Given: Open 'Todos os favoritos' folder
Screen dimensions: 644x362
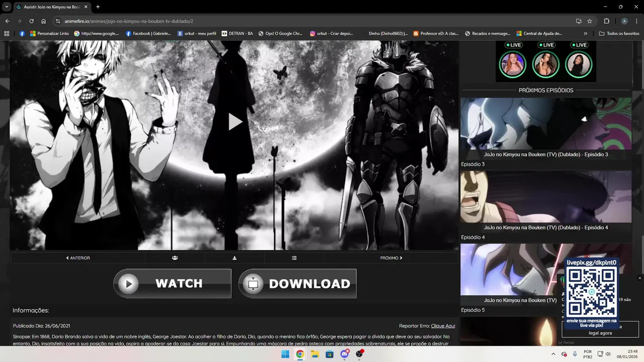Looking at the screenshot, I should click(619, 34).
